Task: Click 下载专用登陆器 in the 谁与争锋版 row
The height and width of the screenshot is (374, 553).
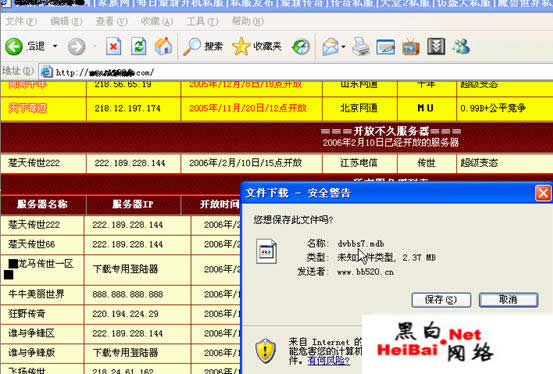Action: [x=125, y=352]
